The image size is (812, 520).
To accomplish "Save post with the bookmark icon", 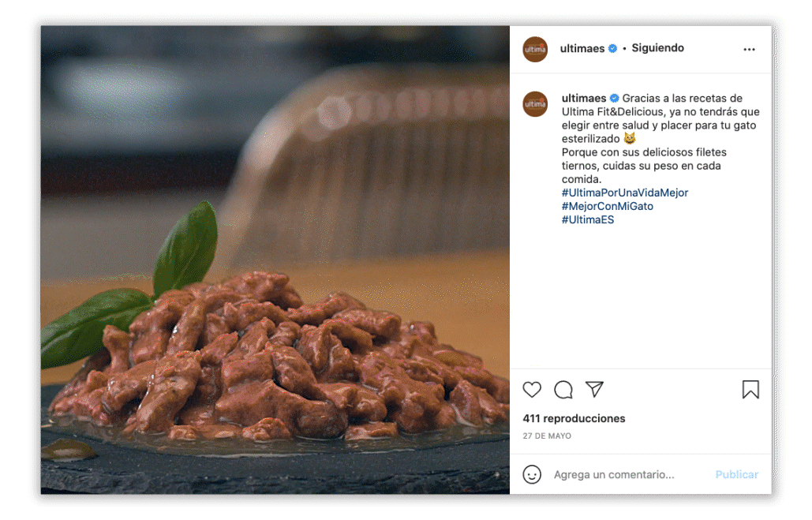I will [x=750, y=390].
